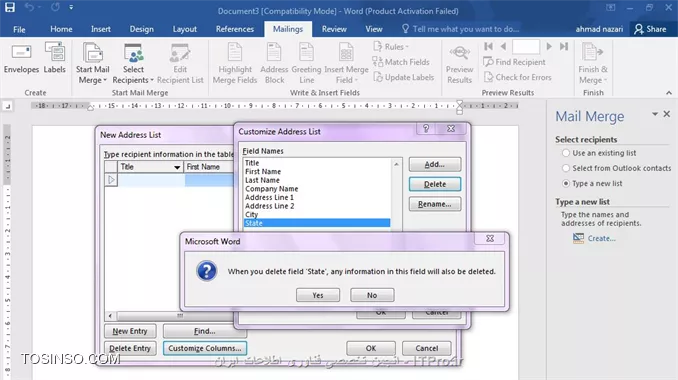678x380 pixels.
Task: Collapse the ribbon with the chevron
Action: [668, 93]
